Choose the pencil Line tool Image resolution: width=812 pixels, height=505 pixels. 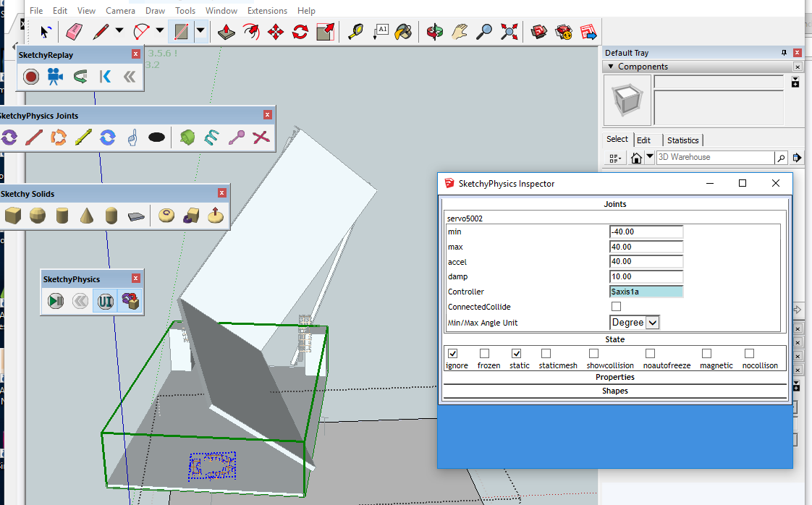point(101,32)
